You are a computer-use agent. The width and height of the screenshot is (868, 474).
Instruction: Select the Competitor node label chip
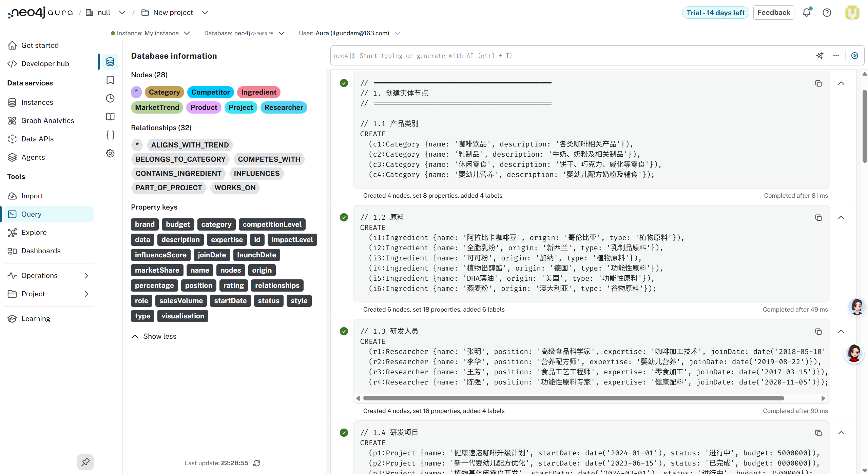point(210,92)
